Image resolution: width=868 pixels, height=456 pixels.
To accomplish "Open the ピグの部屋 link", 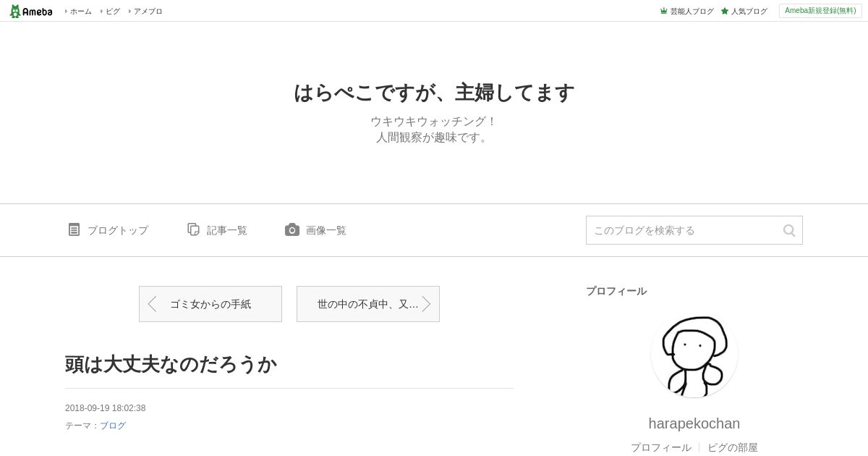I will pos(733,447).
